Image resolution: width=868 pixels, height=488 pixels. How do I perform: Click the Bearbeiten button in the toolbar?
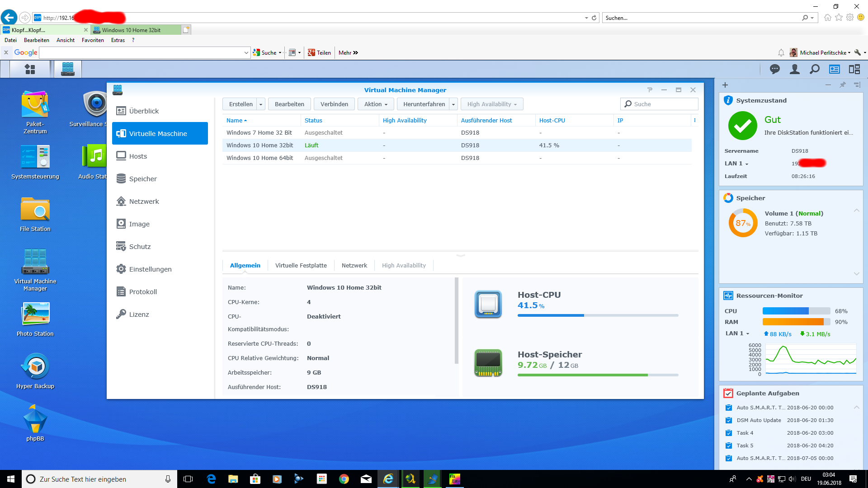click(289, 104)
